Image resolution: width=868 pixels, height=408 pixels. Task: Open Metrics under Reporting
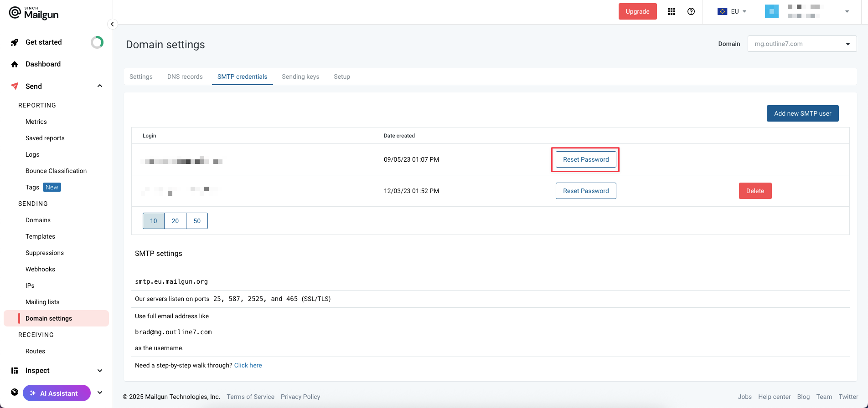pyautogui.click(x=36, y=122)
